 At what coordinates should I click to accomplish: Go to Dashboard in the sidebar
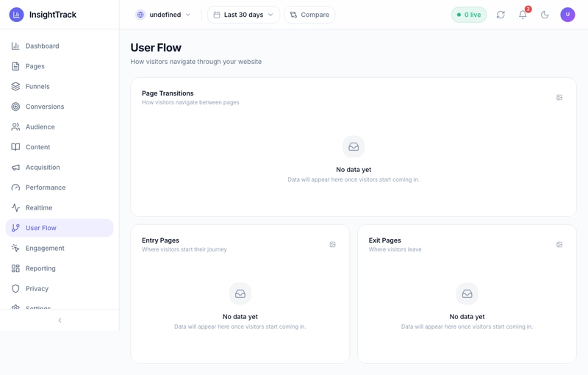point(60,46)
